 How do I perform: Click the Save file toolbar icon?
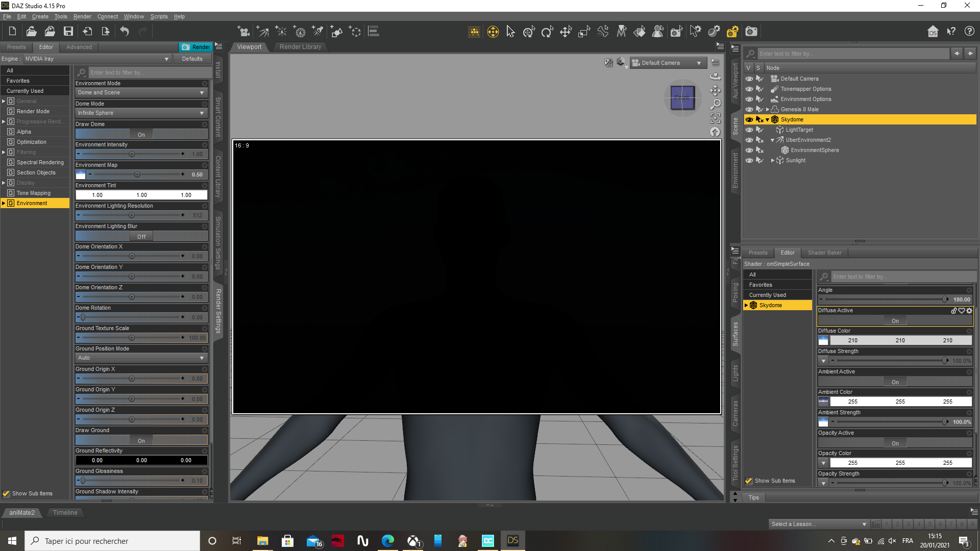[x=68, y=32]
